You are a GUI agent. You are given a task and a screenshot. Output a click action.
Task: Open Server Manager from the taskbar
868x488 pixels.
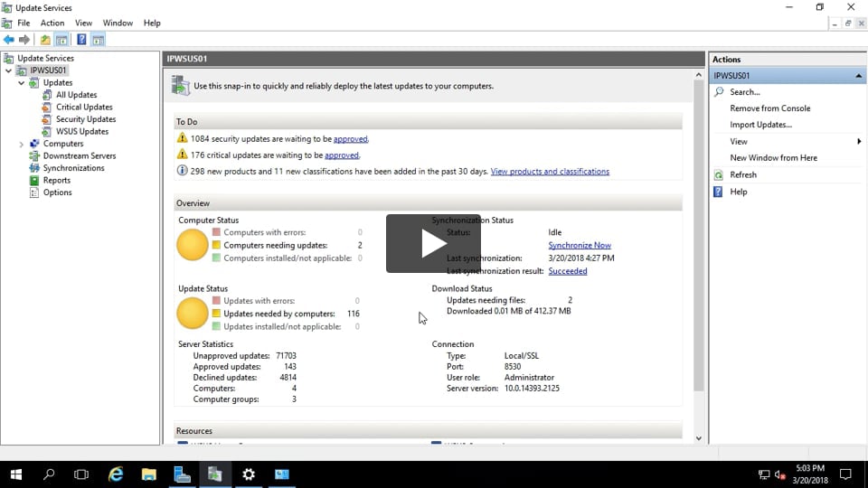pos(182,474)
